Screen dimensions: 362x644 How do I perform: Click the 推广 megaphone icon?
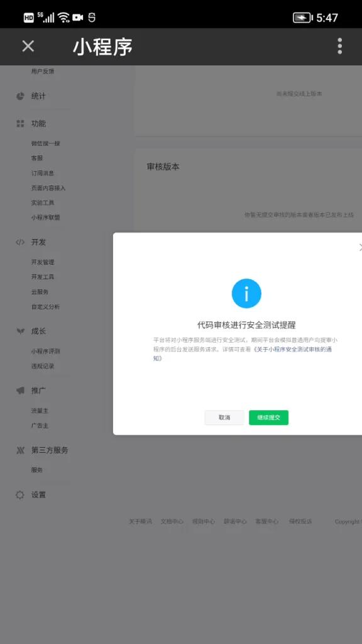(20, 391)
